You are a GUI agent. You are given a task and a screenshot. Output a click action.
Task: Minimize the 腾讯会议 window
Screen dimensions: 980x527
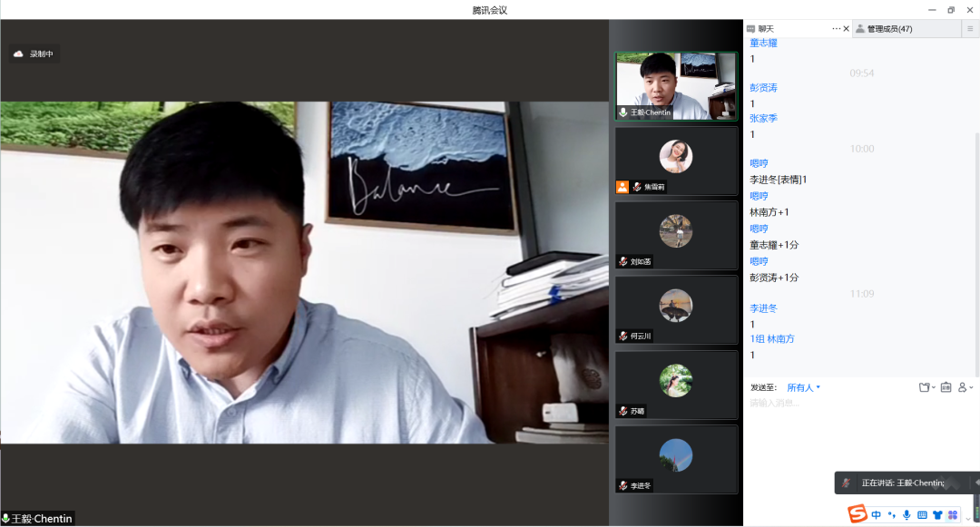[932, 10]
